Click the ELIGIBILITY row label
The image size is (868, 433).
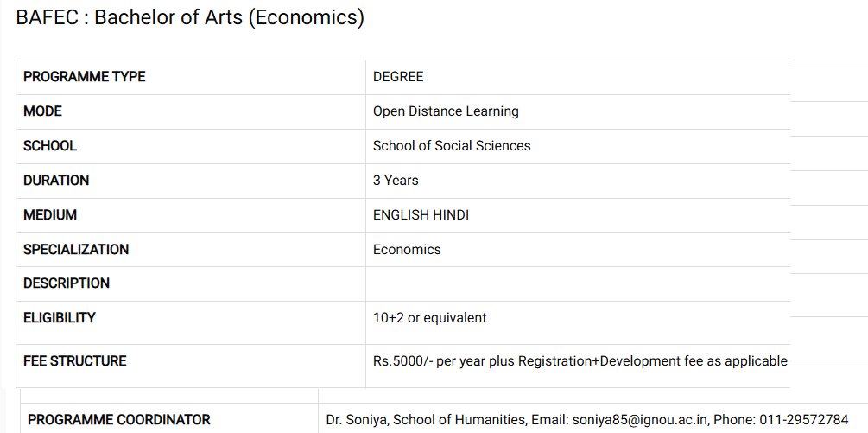(60, 318)
